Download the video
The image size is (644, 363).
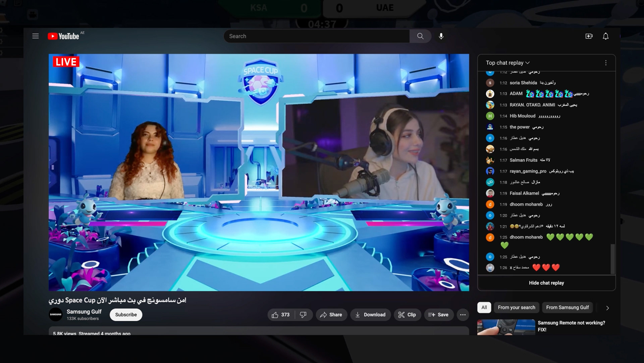point(370,315)
